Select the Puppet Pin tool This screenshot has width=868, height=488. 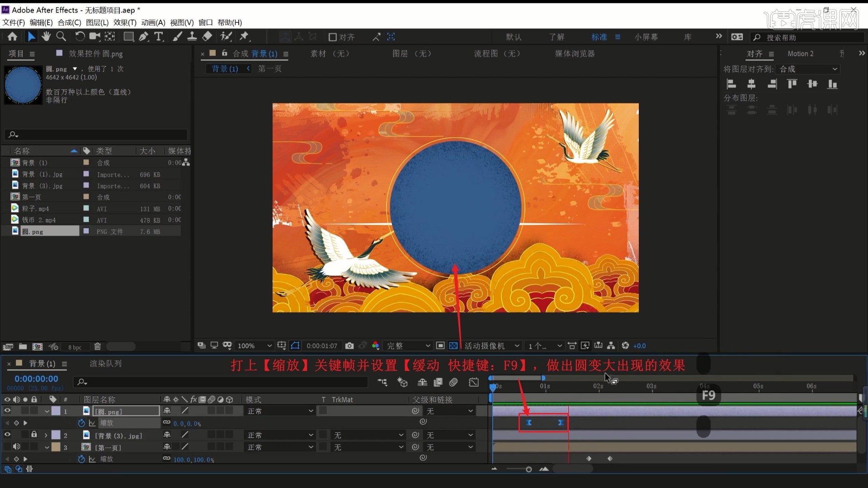pos(244,37)
